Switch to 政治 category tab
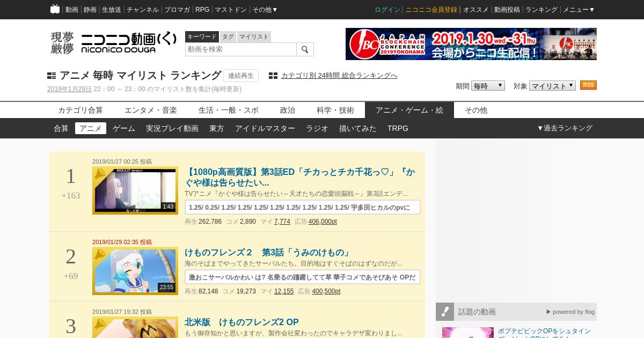This screenshot has height=338, width=644. [288, 110]
